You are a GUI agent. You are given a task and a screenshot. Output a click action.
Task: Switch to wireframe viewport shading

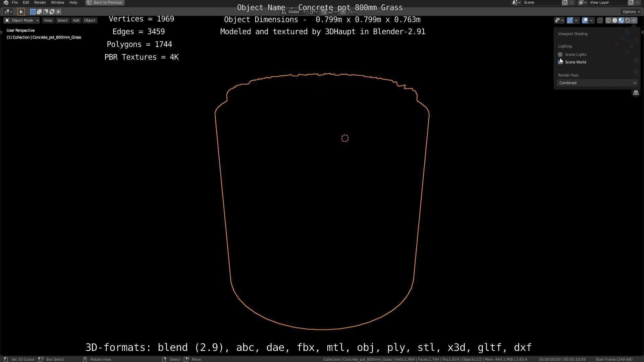tap(608, 20)
